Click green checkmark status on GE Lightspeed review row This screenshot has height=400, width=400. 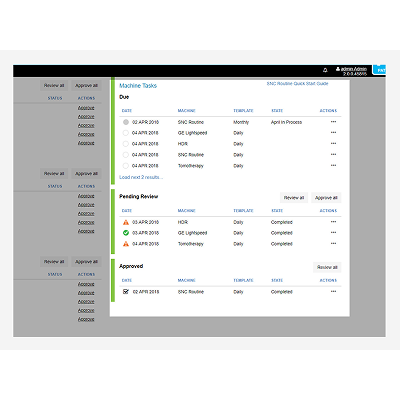(x=126, y=233)
